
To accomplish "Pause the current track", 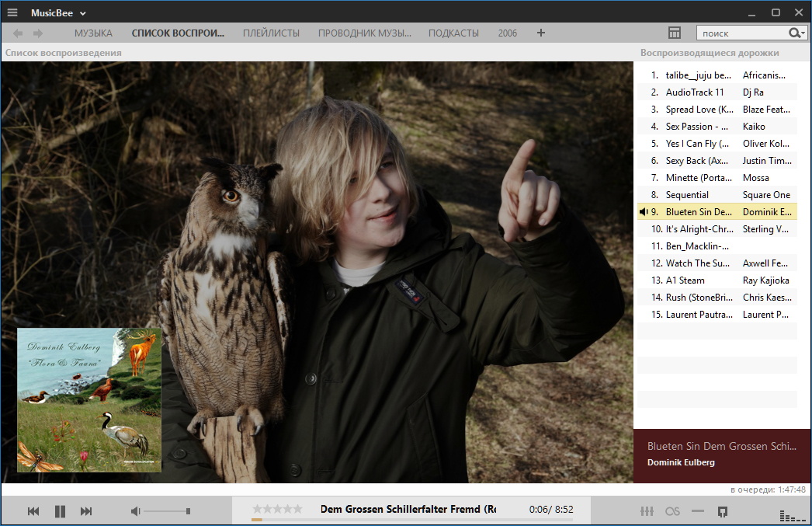I will coord(60,511).
